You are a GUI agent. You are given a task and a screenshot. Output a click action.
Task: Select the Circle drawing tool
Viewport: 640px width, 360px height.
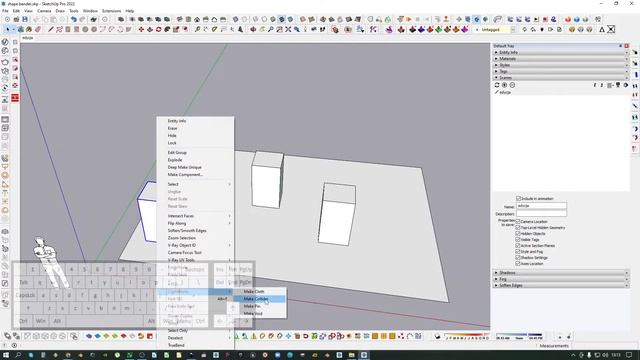[85, 29]
